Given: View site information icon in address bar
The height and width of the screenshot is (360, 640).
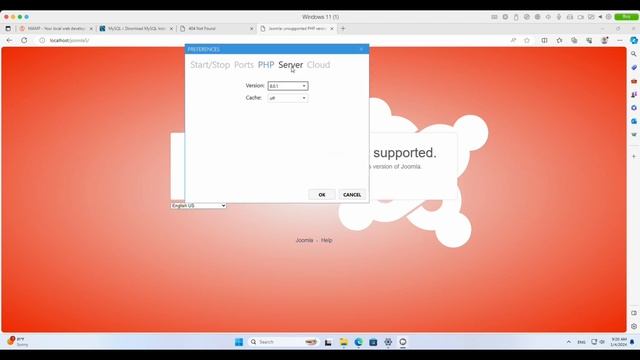Looking at the screenshot, I should point(42,40).
